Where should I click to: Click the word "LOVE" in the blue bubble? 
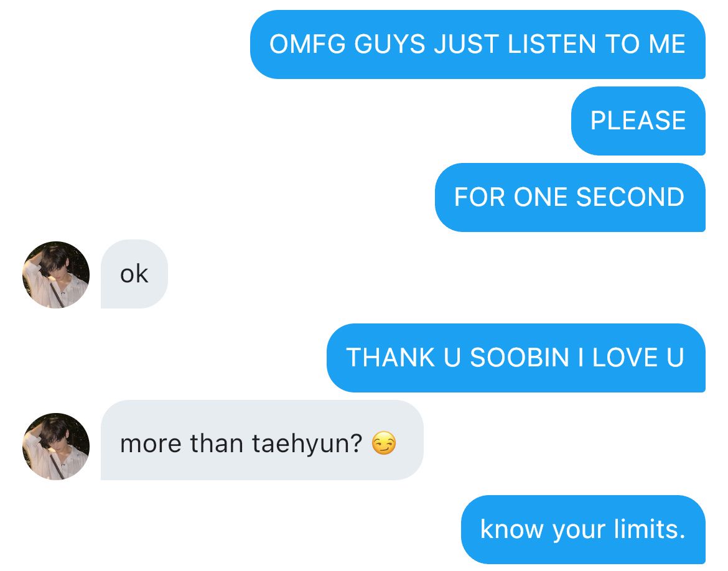click(625, 358)
